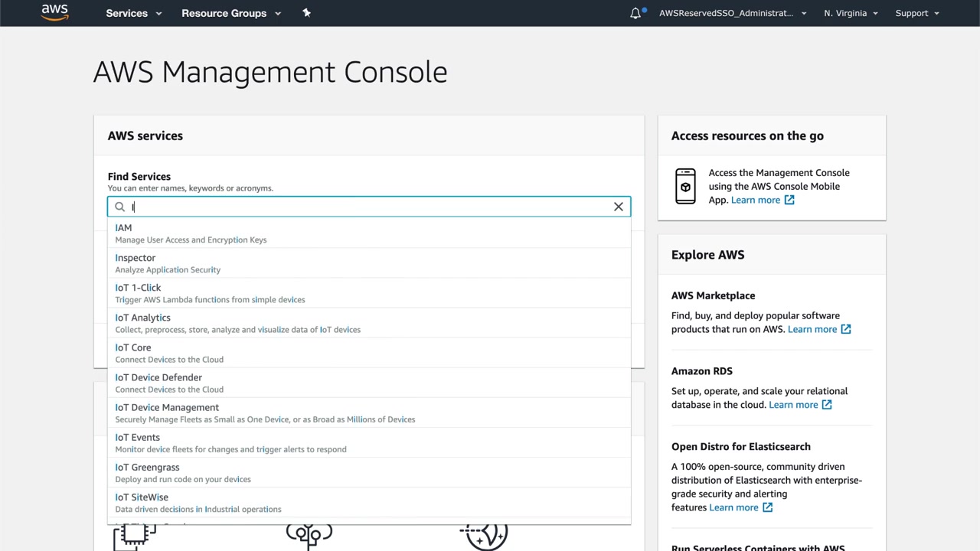Click the pin shortcuts icon
This screenshot has height=551, width=980.
[306, 13]
